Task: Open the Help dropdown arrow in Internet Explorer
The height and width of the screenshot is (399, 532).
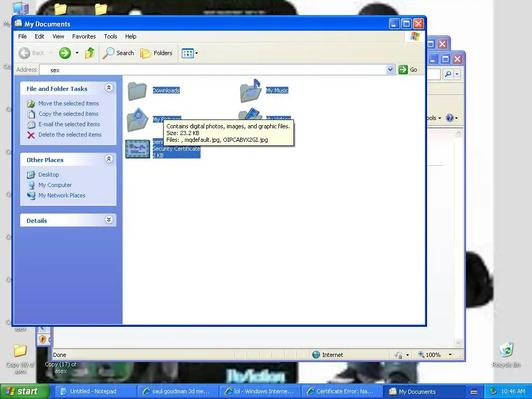Action: (456, 118)
